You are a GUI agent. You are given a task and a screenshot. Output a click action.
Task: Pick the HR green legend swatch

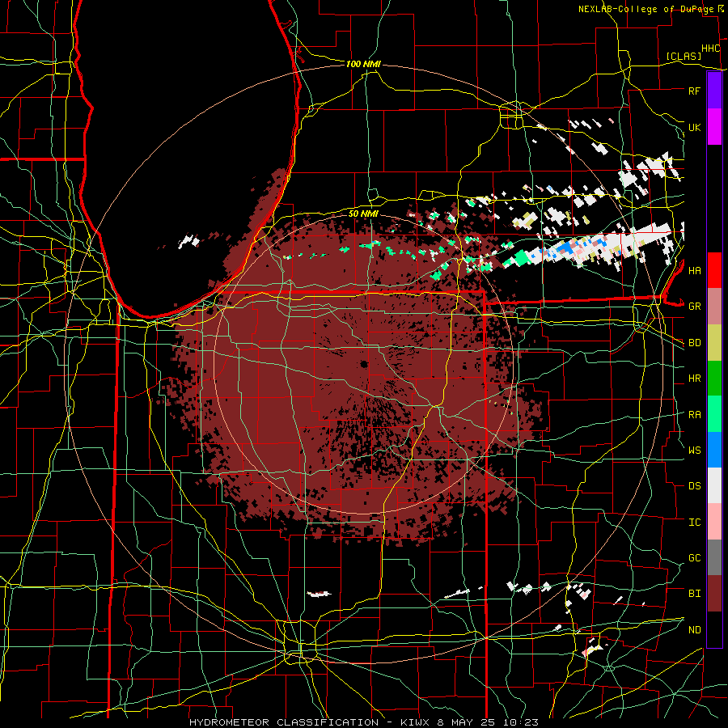(x=714, y=378)
